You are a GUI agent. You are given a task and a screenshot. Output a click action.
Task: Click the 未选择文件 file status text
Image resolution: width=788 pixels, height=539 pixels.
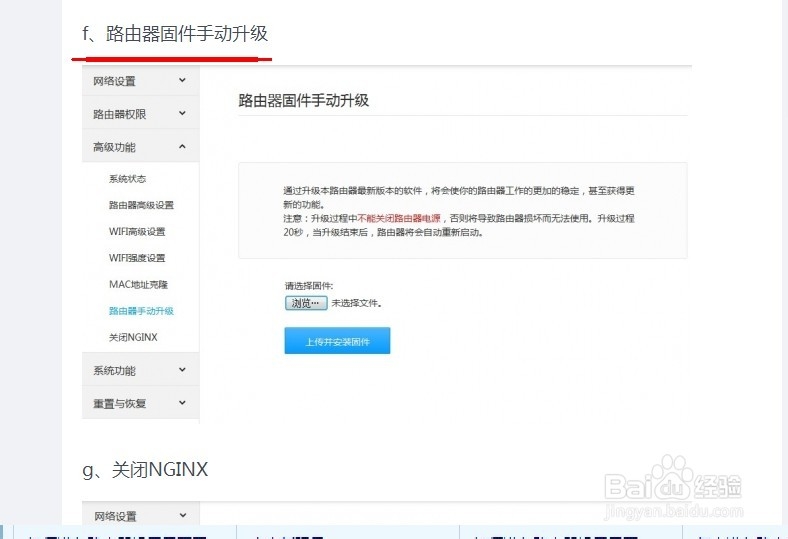click(356, 303)
